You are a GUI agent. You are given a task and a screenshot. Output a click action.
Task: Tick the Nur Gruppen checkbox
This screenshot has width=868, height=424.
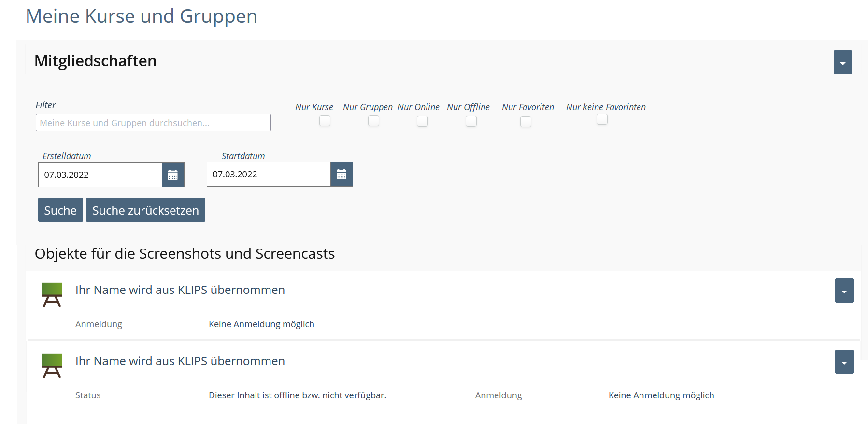tap(373, 121)
